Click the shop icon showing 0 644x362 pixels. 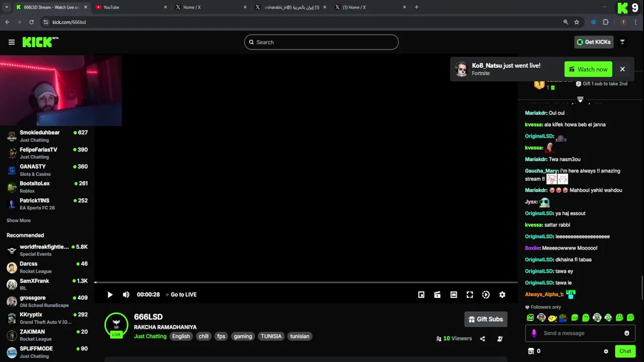[530, 351]
